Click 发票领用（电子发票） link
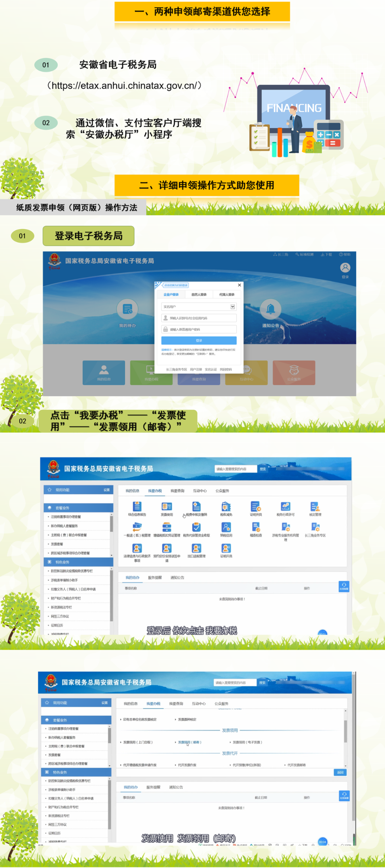This screenshot has width=385, height=868. (x=247, y=742)
